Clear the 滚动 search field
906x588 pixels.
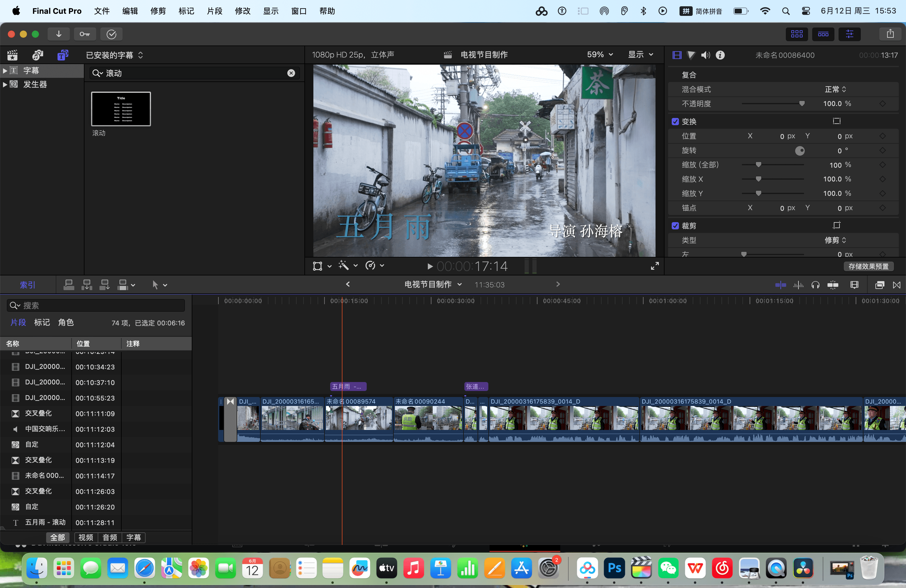(291, 73)
